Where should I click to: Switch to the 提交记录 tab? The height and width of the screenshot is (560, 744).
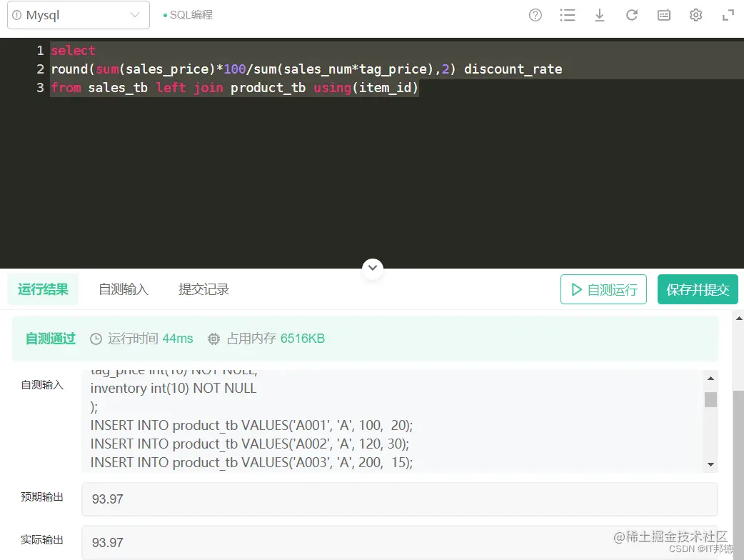point(203,289)
